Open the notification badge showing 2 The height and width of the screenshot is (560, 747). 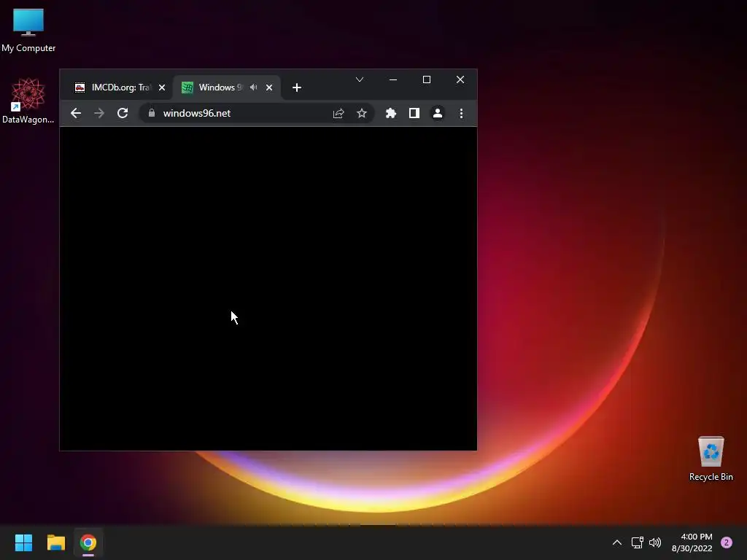pyautogui.click(x=727, y=542)
